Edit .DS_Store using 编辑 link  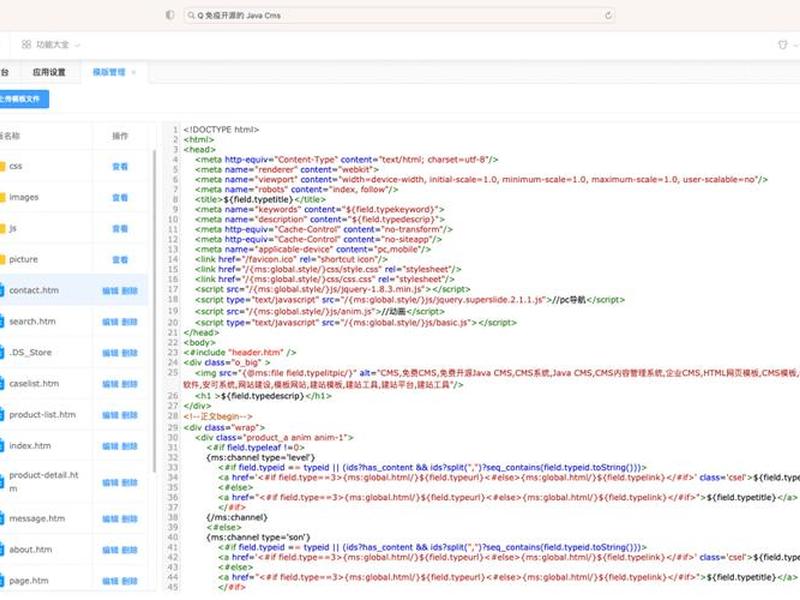pos(110,353)
